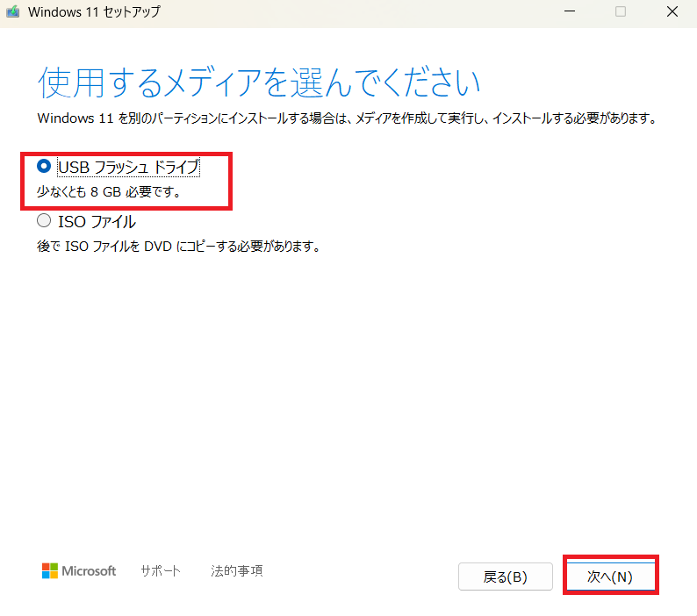Open the サポート link

click(161, 570)
